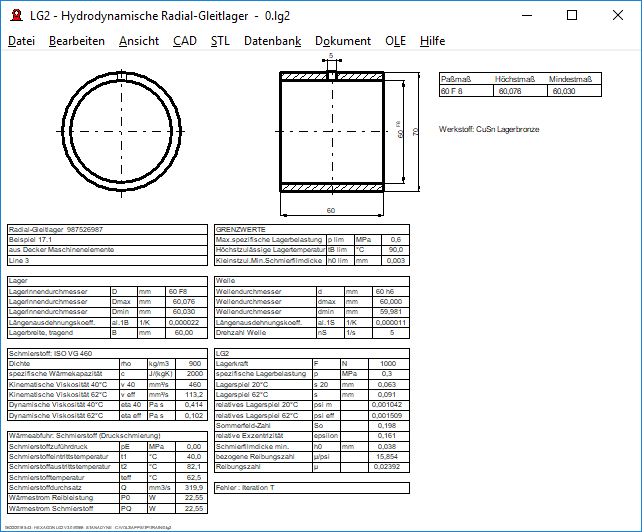Open the Datei menu
The height and width of the screenshot is (532, 642).
pyautogui.click(x=21, y=41)
